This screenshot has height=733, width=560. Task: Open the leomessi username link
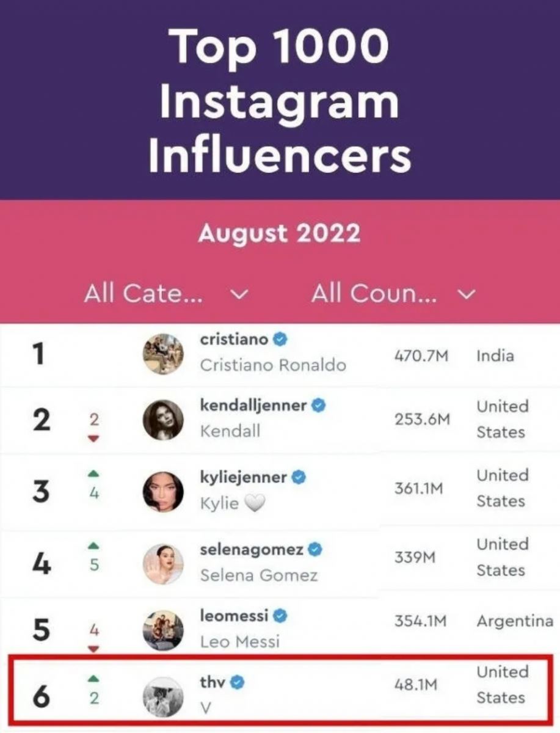click(x=234, y=616)
